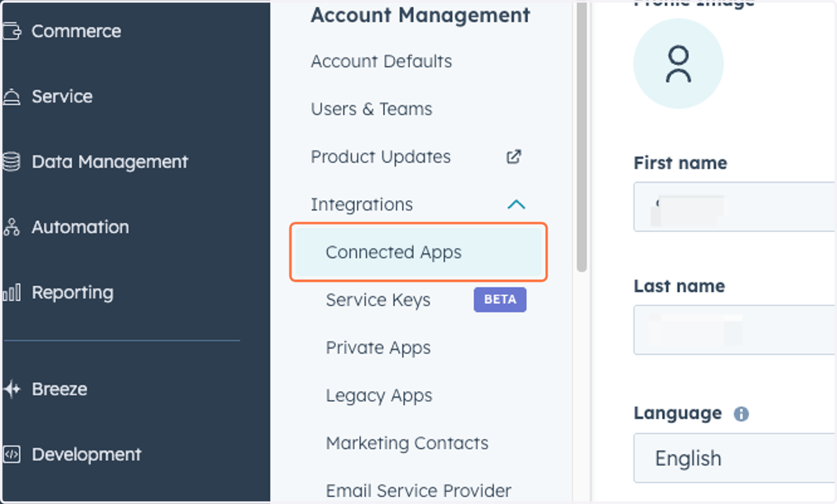Click the profile image avatar

point(678,64)
